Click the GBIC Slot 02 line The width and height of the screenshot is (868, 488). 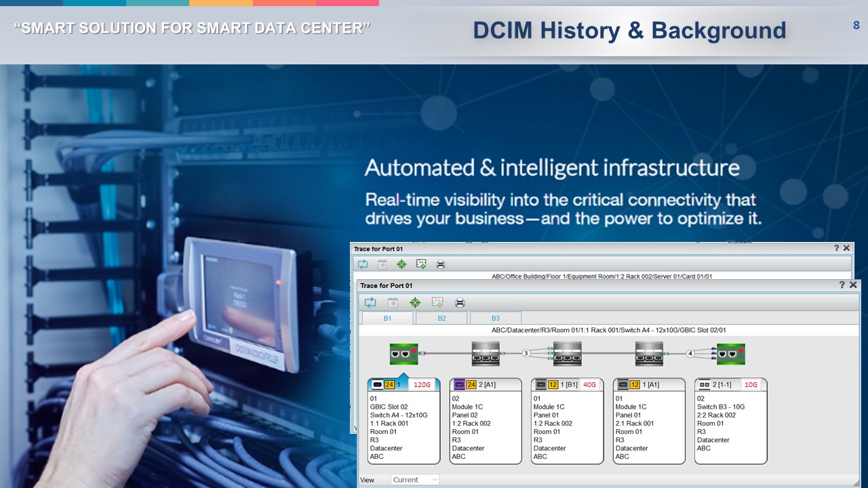(x=389, y=407)
